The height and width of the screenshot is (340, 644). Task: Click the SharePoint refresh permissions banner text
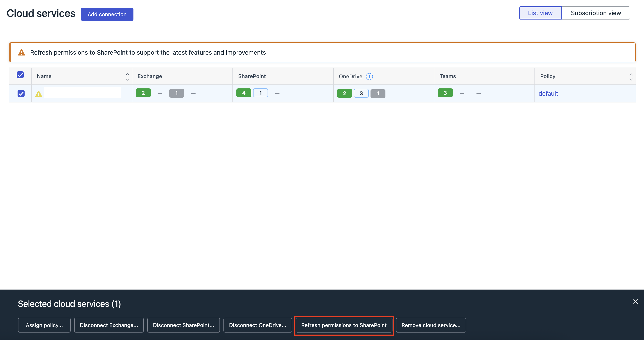tap(148, 52)
